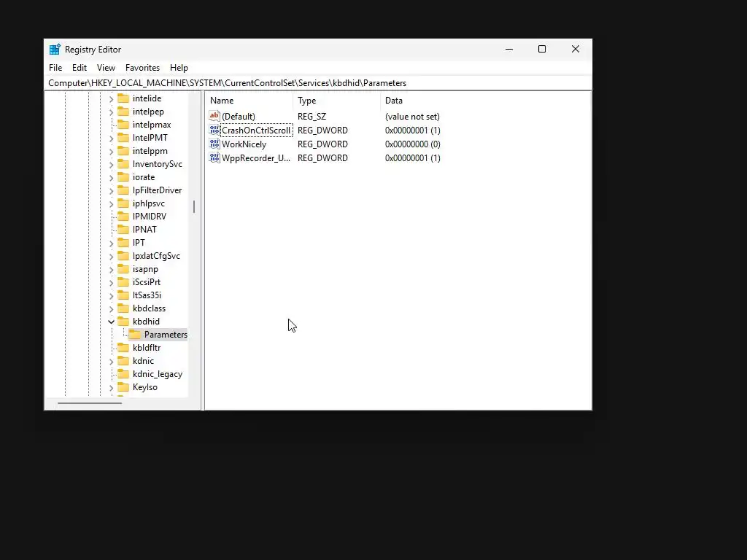Click the (Default) string value icon
Viewport: 747px width, 560px height.
point(214,116)
